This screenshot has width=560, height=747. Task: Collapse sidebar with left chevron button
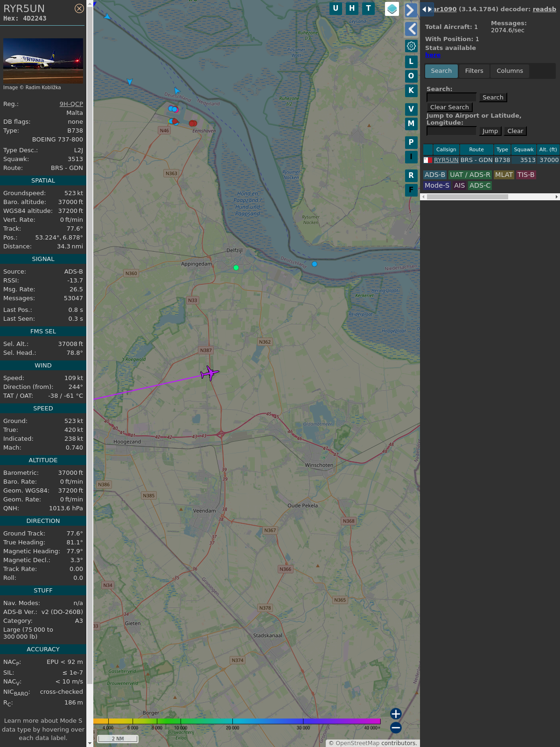[411, 29]
